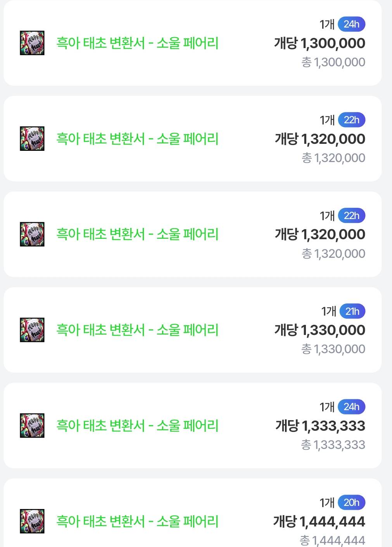392x547 pixels.
Task: Open the 소울 페어리 item name priced 1,444,444
Action: [x=137, y=521]
